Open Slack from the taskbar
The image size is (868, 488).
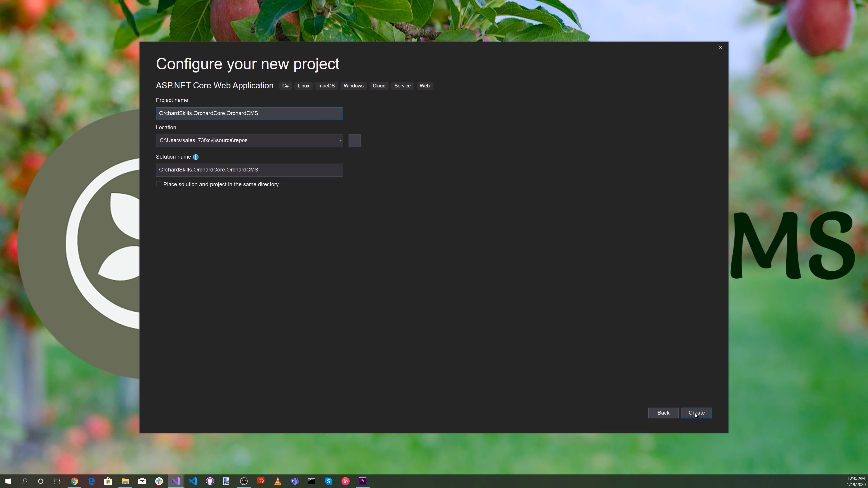tap(159, 481)
